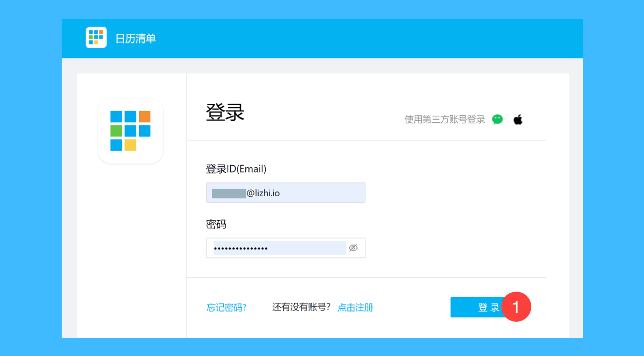Click the 使用第三方账号登录 label

[444, 120]
